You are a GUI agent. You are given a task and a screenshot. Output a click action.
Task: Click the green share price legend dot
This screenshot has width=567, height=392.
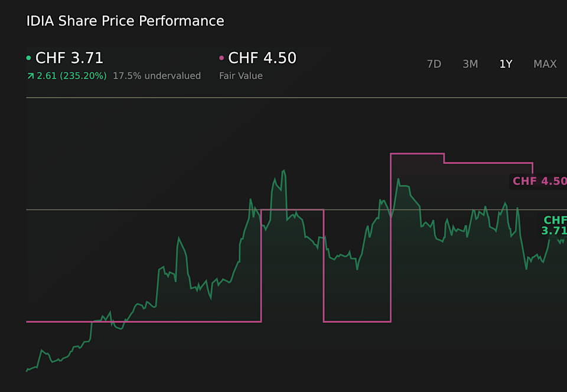click(x=29, y=58)
